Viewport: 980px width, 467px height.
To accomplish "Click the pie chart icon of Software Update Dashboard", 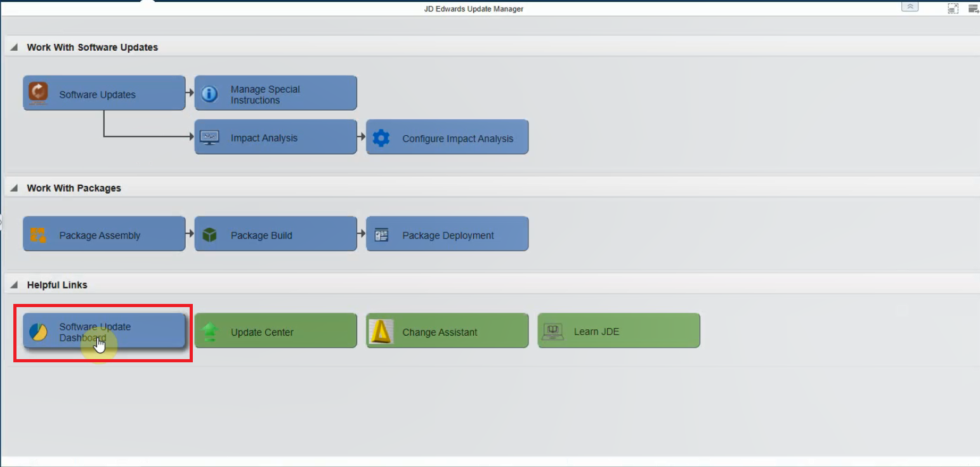I will 38,331.
